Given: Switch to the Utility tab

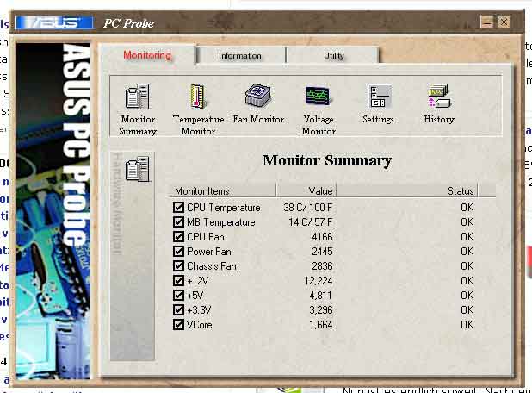Looking at the screenshot, I should coord(333,56).
